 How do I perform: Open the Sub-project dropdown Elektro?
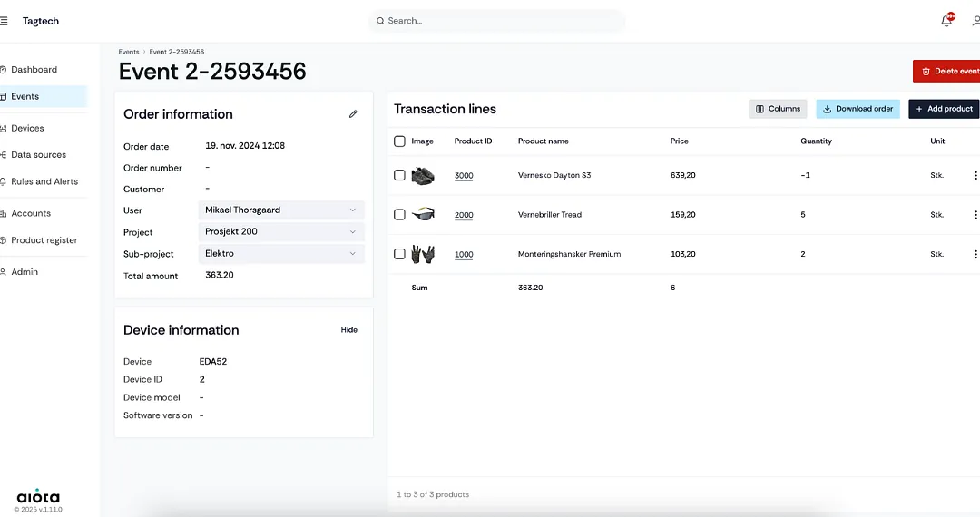click(x=281, y=254)
